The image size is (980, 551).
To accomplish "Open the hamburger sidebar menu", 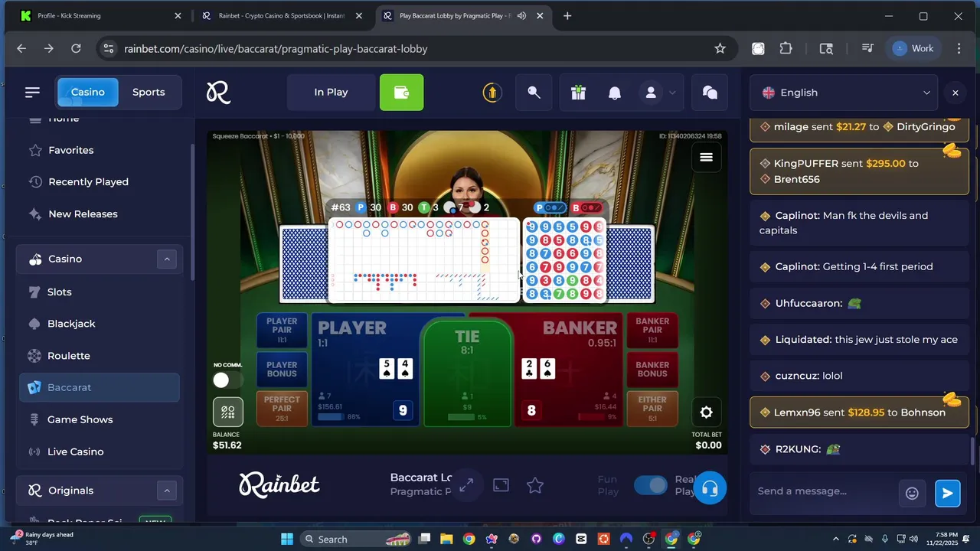I will (x=32, y=92).
